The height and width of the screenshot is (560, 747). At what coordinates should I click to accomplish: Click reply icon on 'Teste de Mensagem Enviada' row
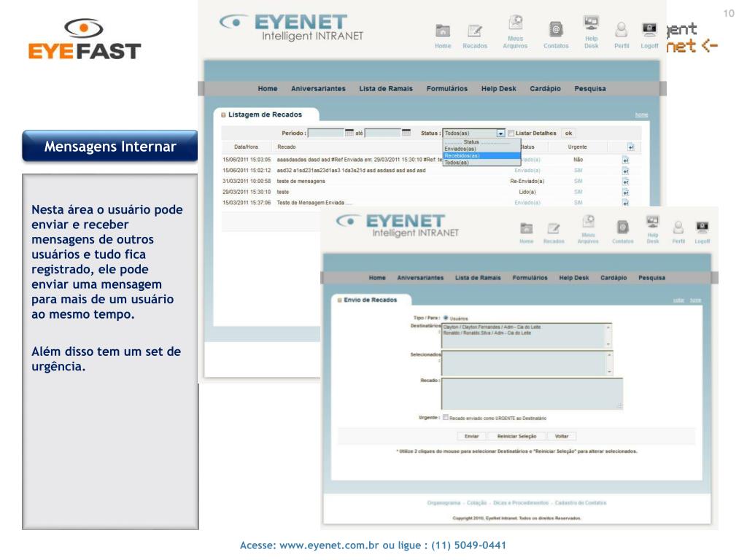click(x=625, y=203)
